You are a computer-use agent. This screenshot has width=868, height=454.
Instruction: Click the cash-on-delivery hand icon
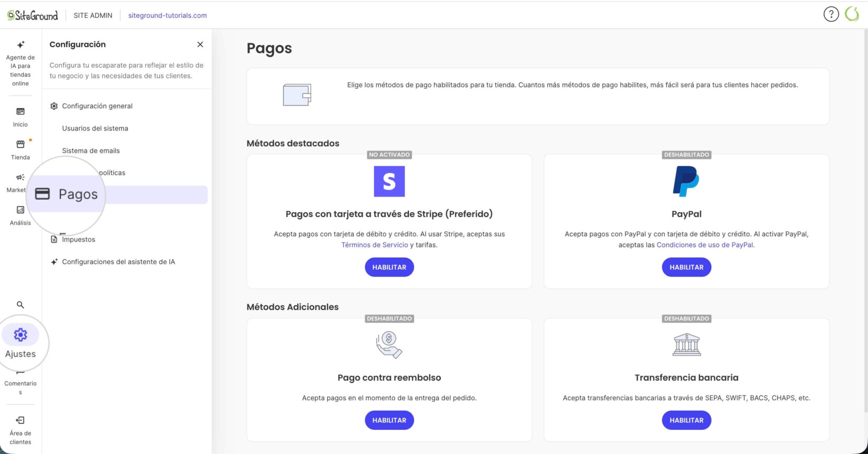(389, 345)
